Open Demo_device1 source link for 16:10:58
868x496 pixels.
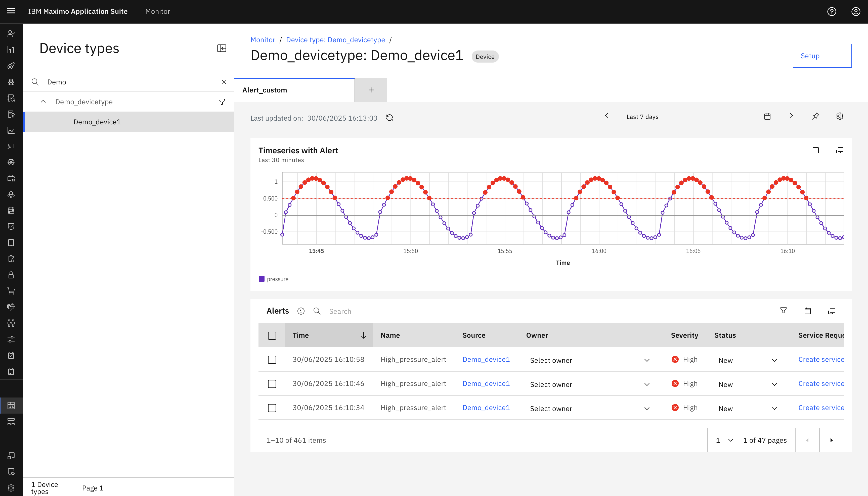point(486,359)
